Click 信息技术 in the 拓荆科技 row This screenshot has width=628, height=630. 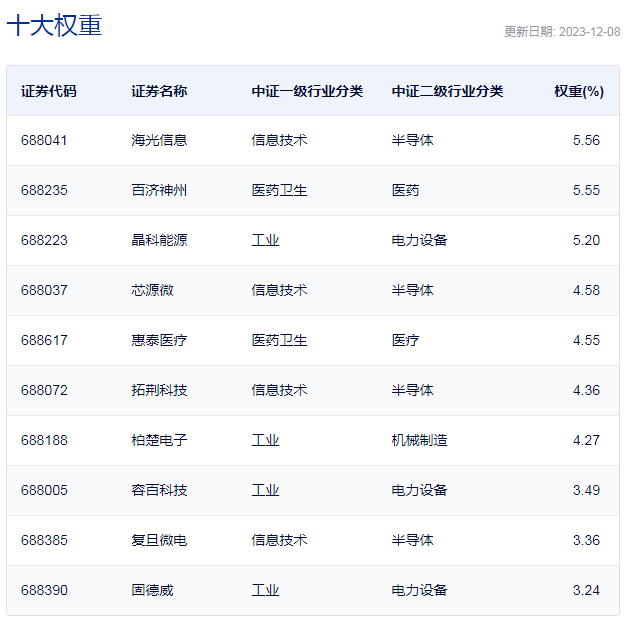click(279, 390)
